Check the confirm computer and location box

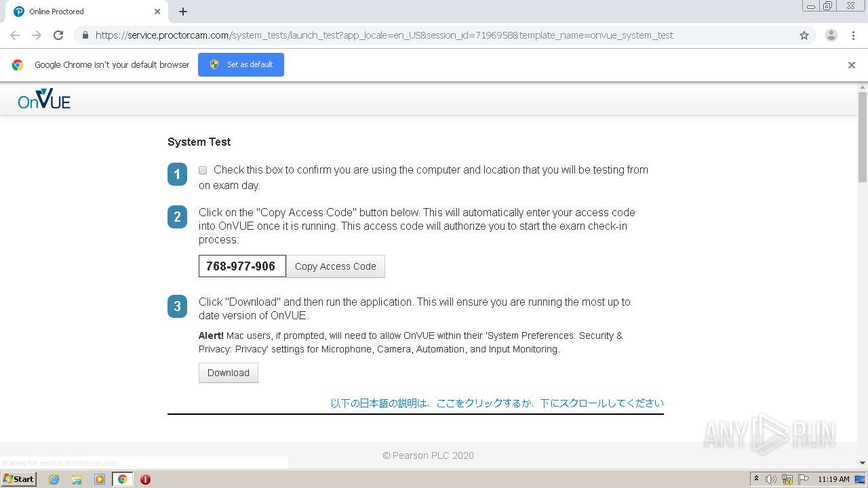[203, 170]
